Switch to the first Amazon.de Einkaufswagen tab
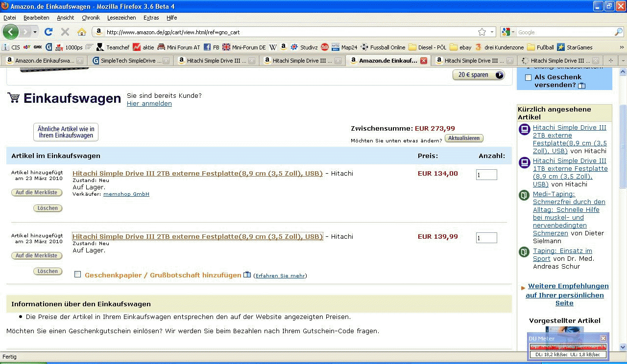 pos(45,61)
